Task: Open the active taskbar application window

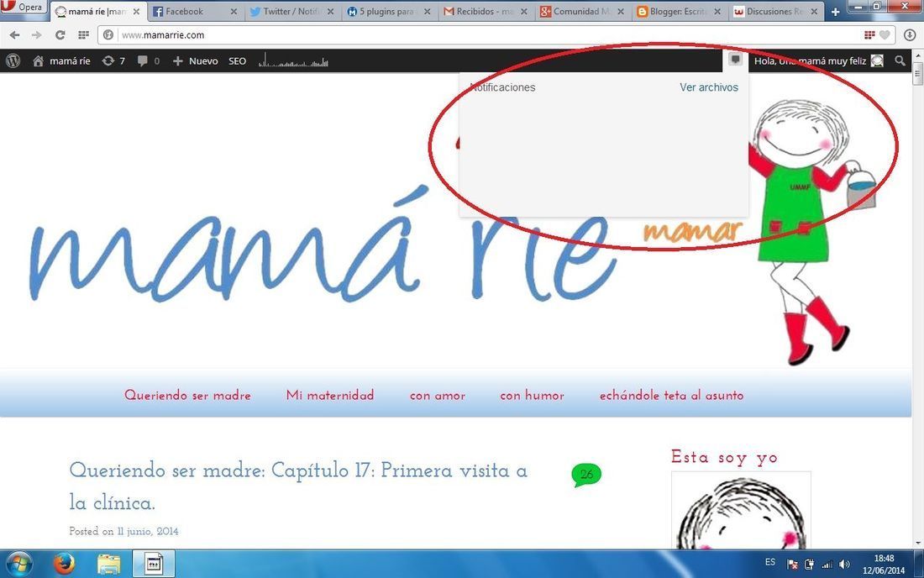Action: coord(154,564)
